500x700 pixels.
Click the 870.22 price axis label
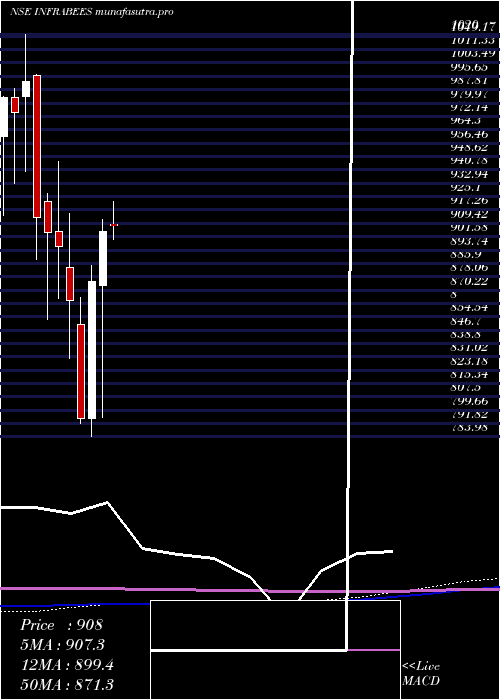(469, 281)
